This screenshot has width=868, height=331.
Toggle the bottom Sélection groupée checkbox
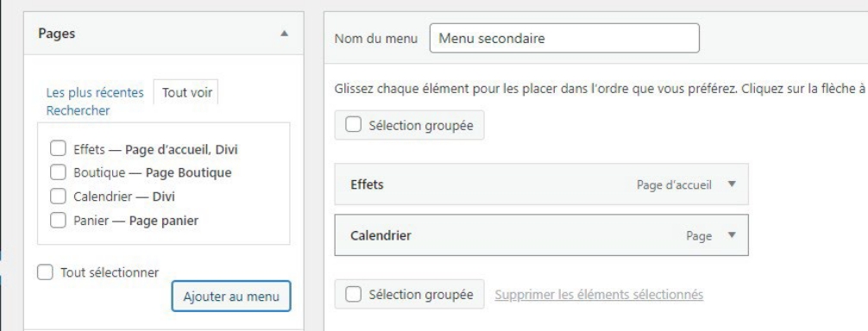point(353,295)
